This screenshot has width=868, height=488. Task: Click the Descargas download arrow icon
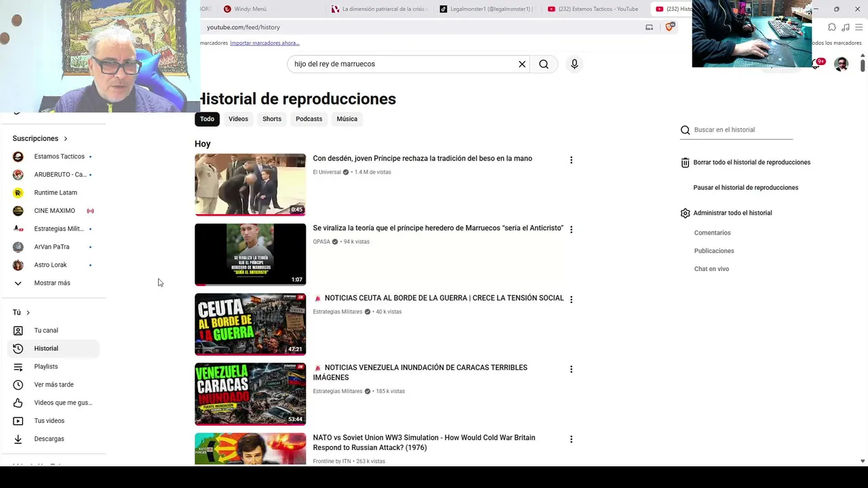[x=18, y=439]
